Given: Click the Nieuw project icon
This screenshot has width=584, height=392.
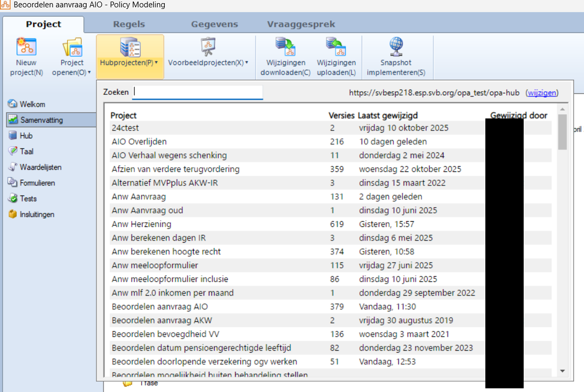Looking at the screenshot, I should [x=26, y=48].
